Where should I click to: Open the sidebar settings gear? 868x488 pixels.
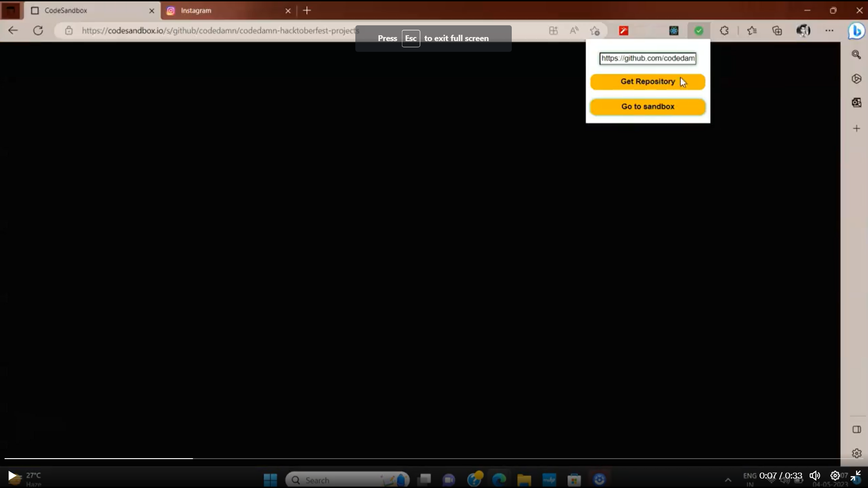click(x=857, y=453)
